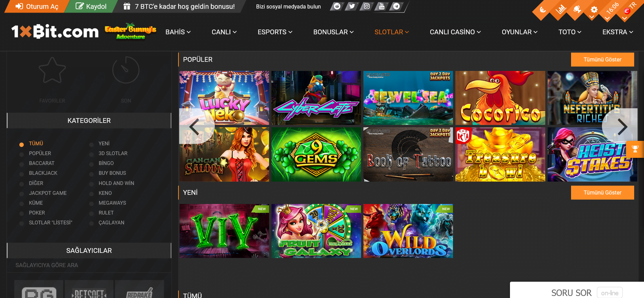Click the orange trophy side tab
This screenshot has width=644, height=298.
pos(635,149)
